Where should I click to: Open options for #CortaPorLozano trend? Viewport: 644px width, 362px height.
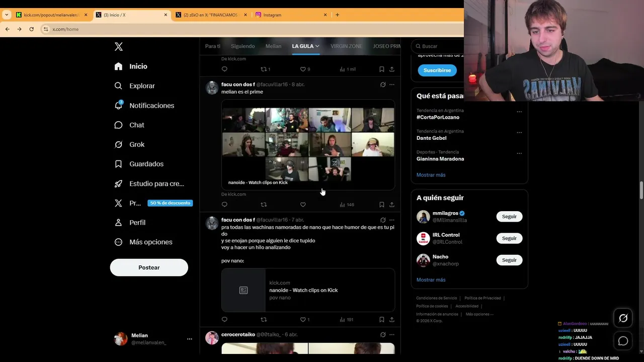coord(519,112)
